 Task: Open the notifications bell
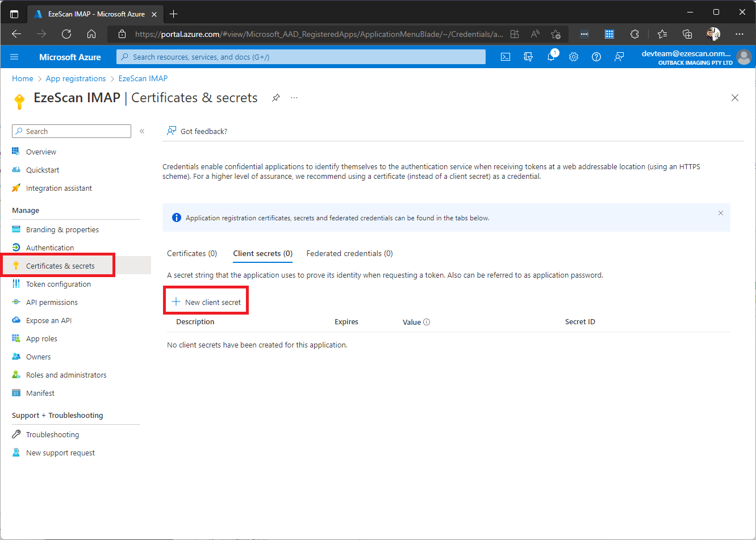pos(551,57)
